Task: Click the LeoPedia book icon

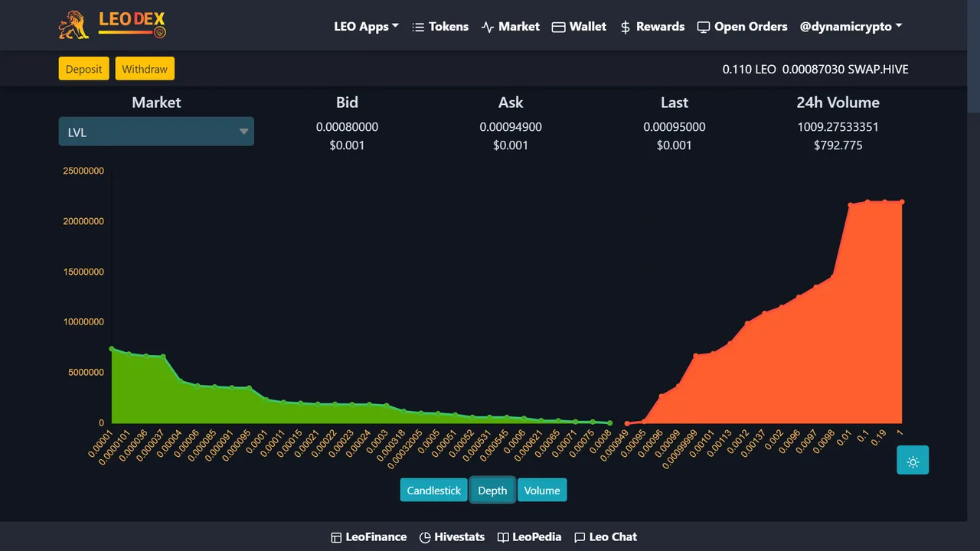Action: click(x=503, y=537)
